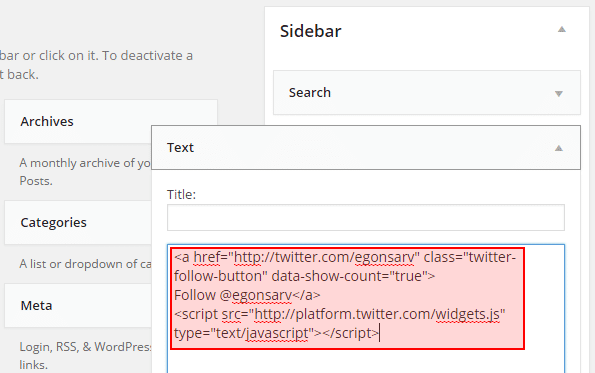Click the empty area below the code in the textarea
The width and height of the screenshot is (595, 373).
coord(366,361)
